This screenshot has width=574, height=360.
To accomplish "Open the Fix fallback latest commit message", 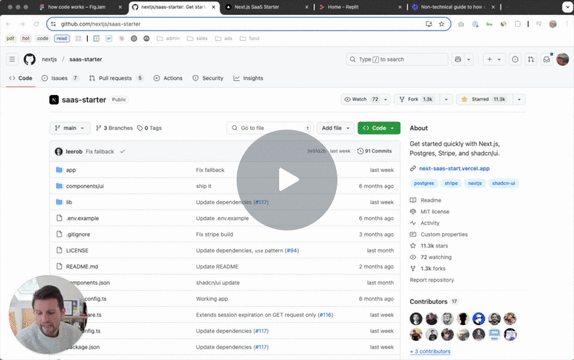I will (x=100, y=151).
